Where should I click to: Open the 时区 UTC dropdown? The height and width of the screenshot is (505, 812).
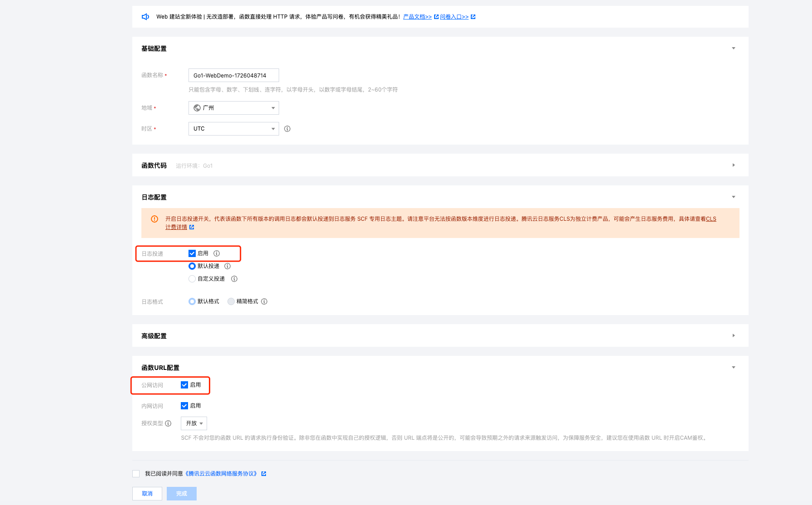point(234,129)
